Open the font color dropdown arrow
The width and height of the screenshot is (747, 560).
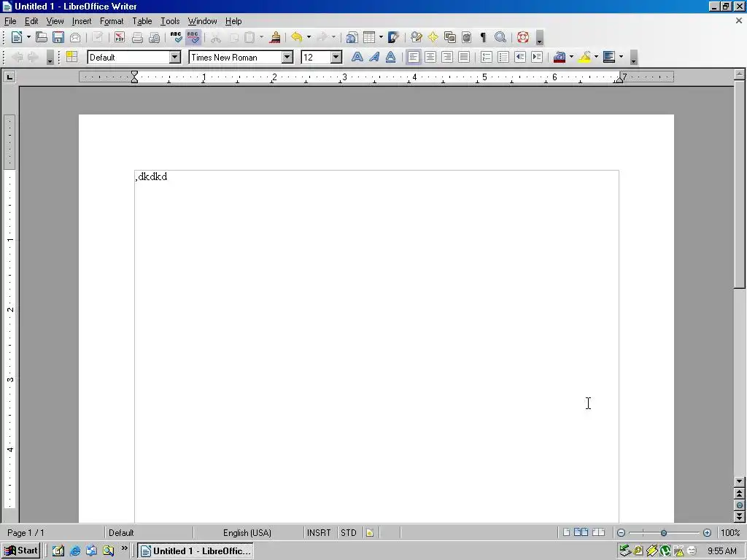571,57
